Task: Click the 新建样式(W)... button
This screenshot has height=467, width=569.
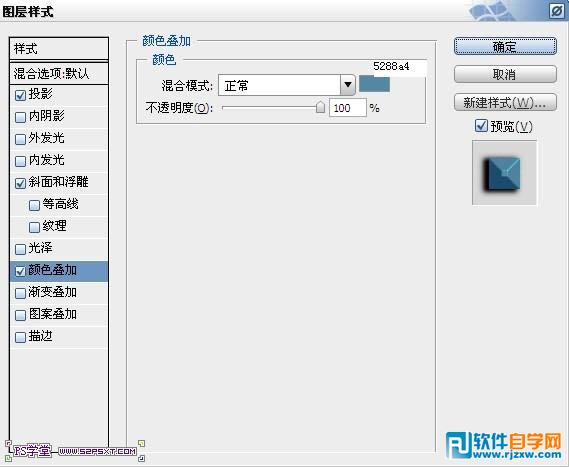Action: click(x=505, y=103)
